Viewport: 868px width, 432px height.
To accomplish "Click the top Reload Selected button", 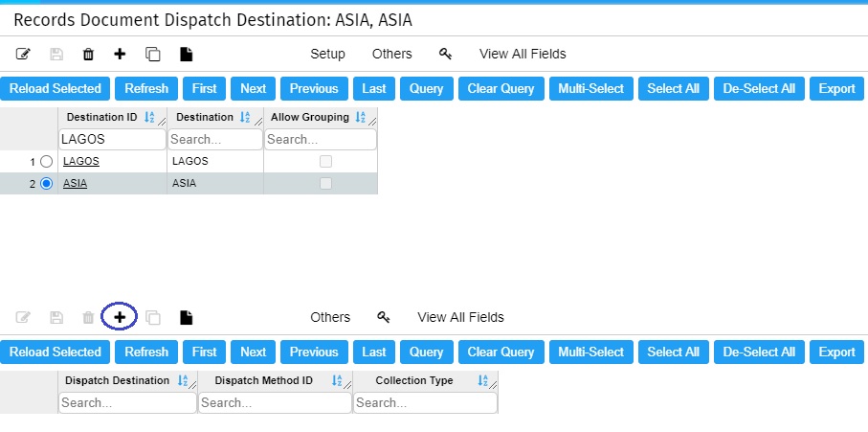I will [x=56, y=89].
